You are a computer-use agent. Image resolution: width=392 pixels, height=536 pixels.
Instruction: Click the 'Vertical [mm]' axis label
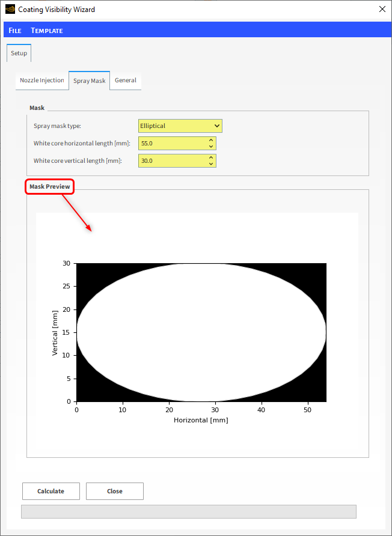tap(55, 333)
